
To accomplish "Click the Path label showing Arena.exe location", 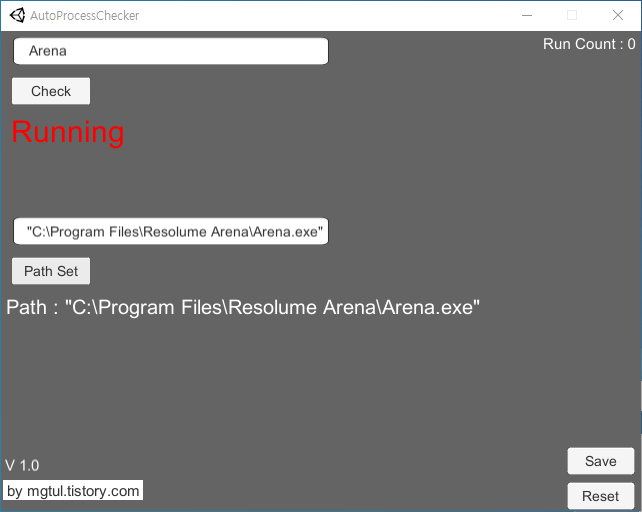I will [x=243, y=307].
